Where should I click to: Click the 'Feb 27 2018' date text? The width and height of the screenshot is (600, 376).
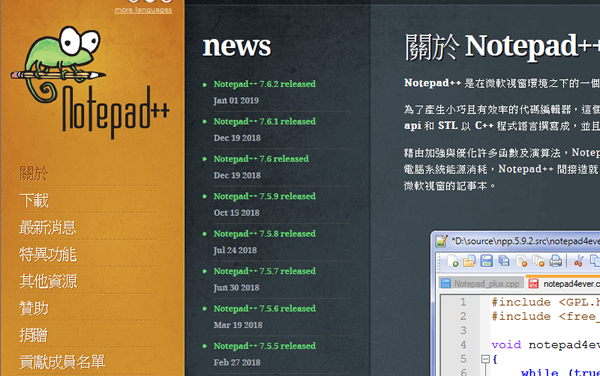tap(237, 362)
